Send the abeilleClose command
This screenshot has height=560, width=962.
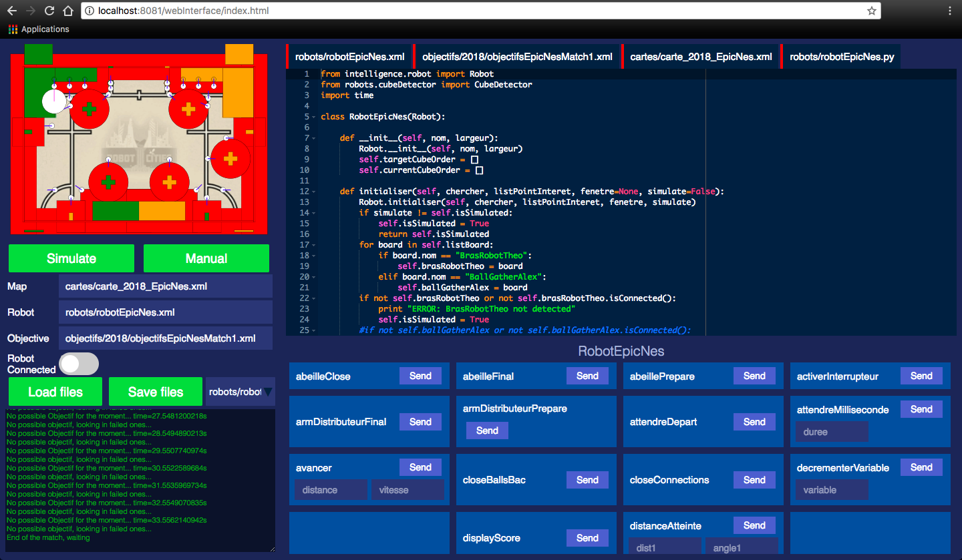pos(420,376)
